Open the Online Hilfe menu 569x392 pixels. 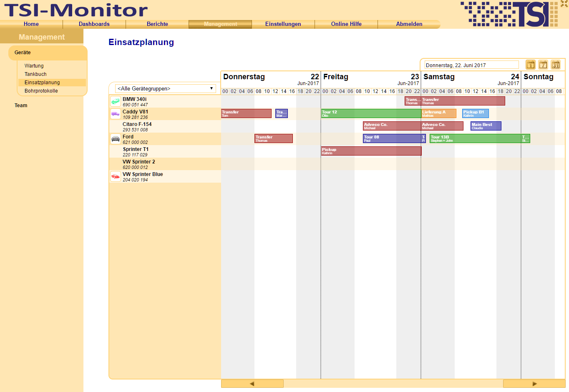346,24
